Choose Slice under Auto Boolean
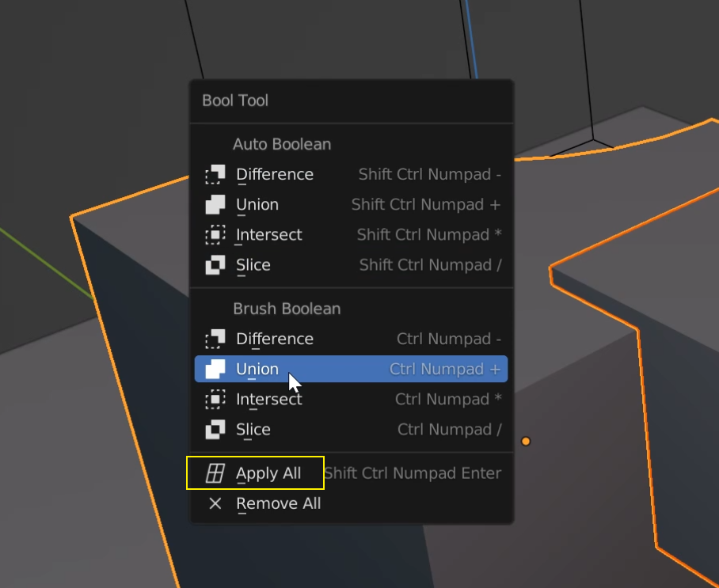 (x=352, y=265)
